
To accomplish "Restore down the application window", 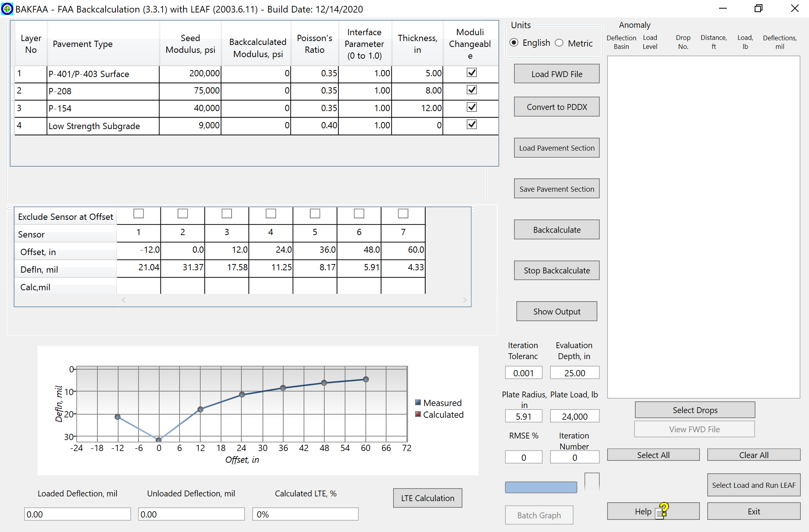I will point(758,9).
